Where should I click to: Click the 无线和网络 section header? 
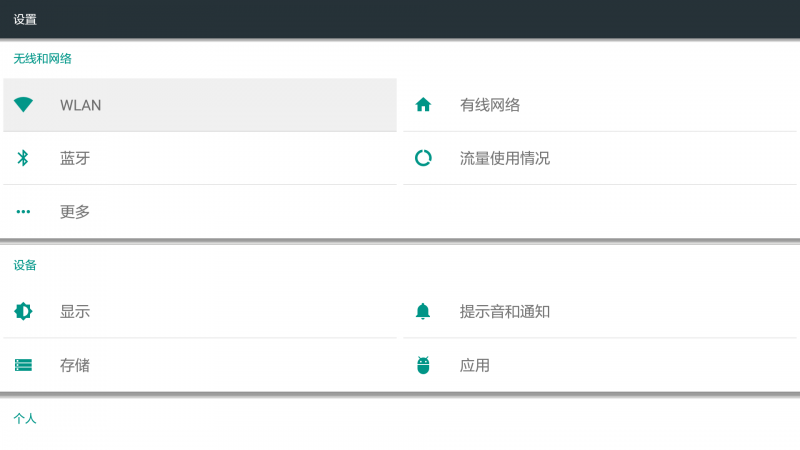(42, 59)
